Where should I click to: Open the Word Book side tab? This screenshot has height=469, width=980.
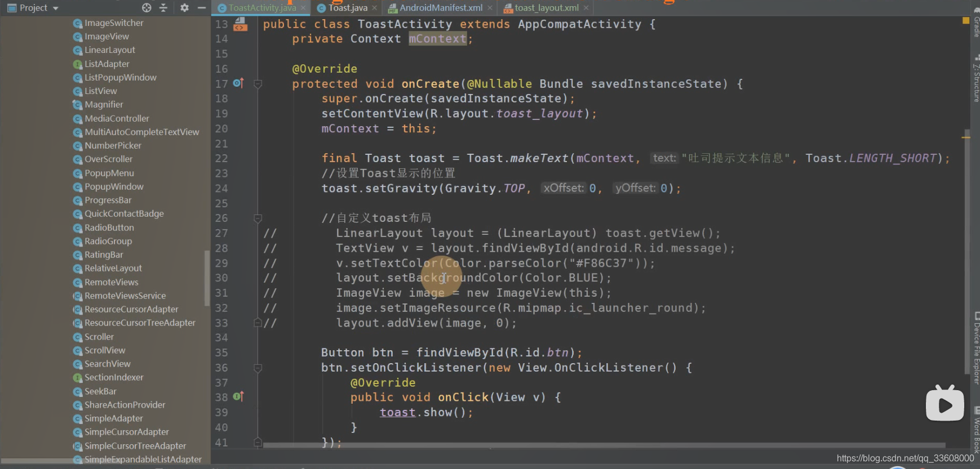click(975, 431)
